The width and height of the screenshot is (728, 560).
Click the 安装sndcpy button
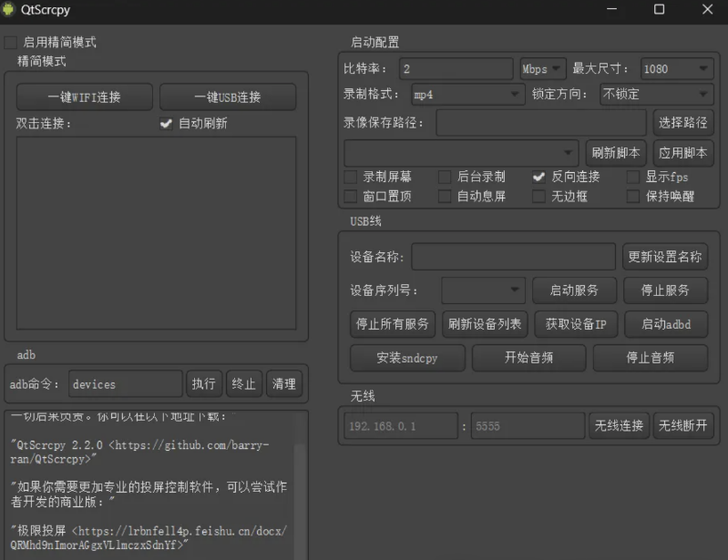click(407, 358)
